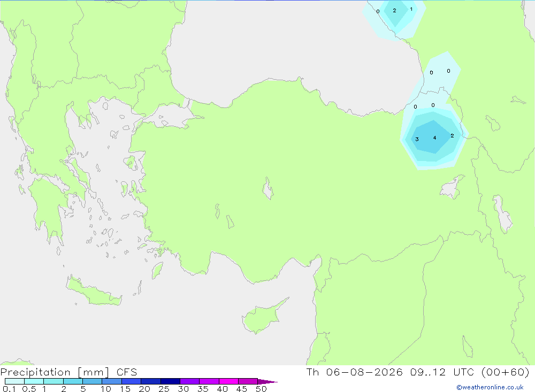This screenshot has width=535, height=392.
Task: Open the weatheronline.co.uk copyright link
Action: [490, 387]
